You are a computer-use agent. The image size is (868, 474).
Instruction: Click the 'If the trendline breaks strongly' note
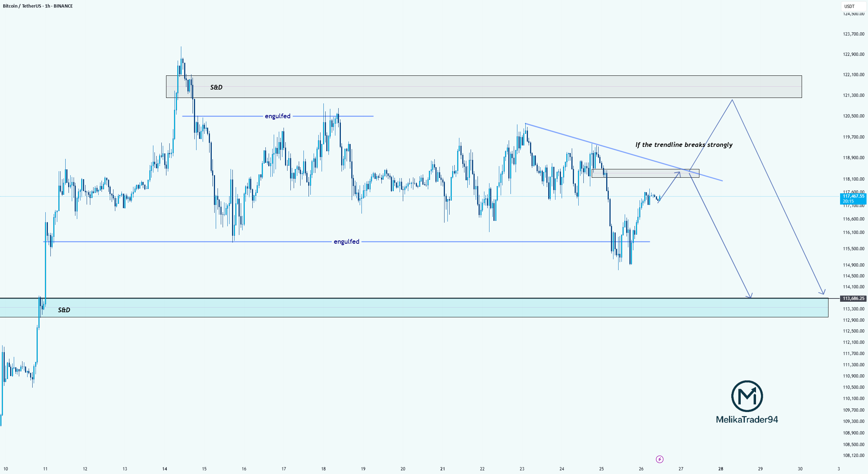(684, 145)
